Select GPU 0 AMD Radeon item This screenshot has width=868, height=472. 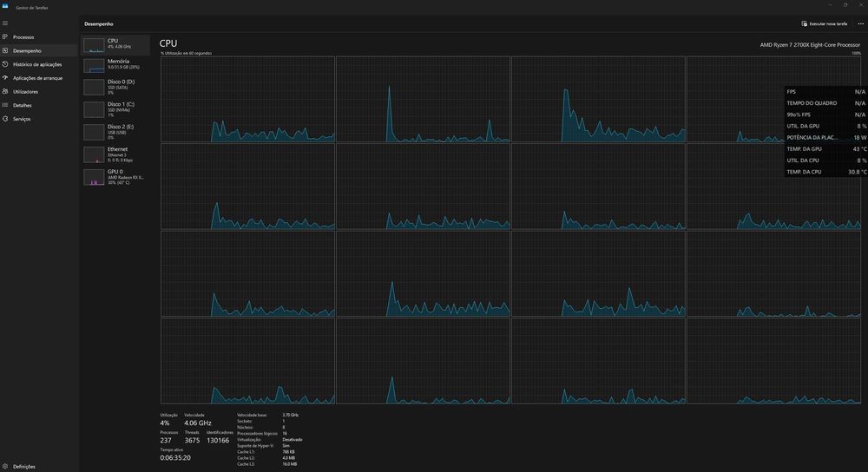pyautogui.click(x=115, y=177)
